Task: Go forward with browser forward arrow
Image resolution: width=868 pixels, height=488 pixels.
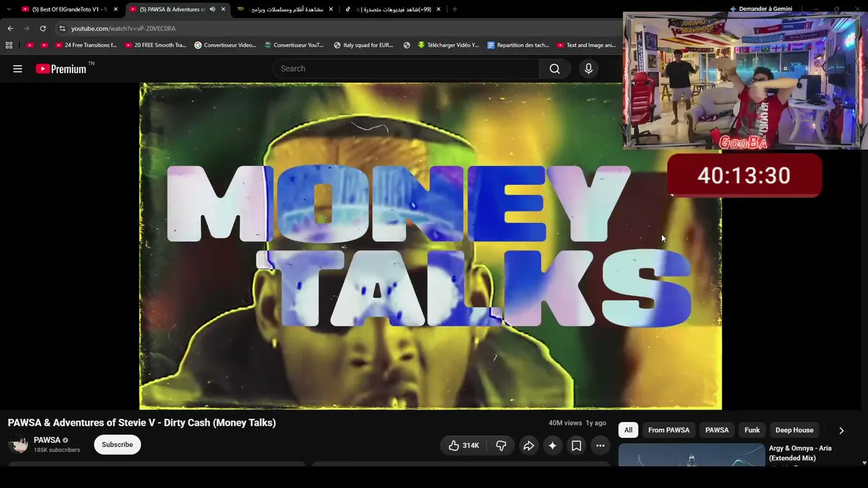Action: tap(26, 28)
